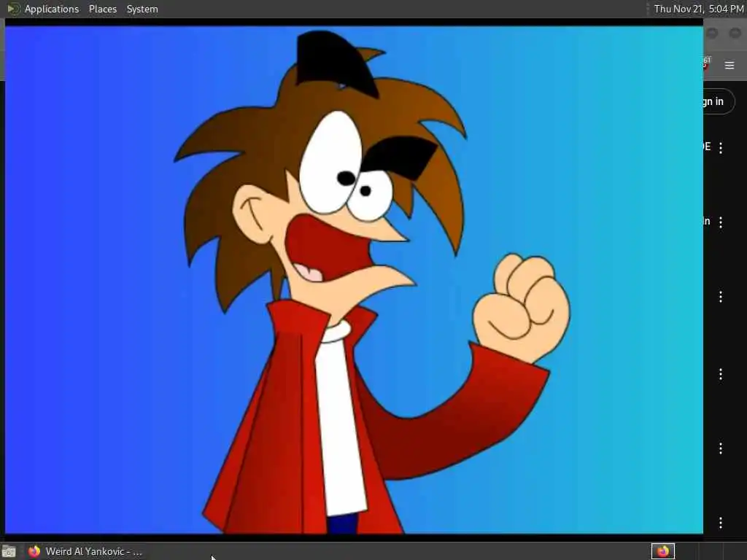The height and width of the screenshot is (560, 747).
Task: Click the desktop logo icon beside Applications
Action: 13,9
